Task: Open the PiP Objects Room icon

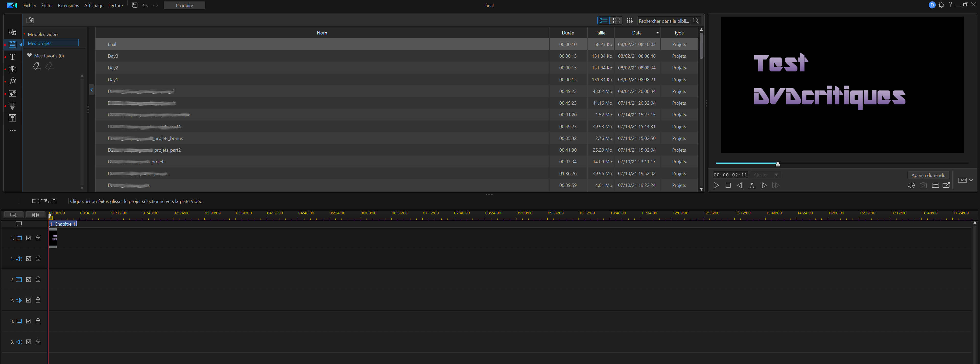Action: point(13,94)
